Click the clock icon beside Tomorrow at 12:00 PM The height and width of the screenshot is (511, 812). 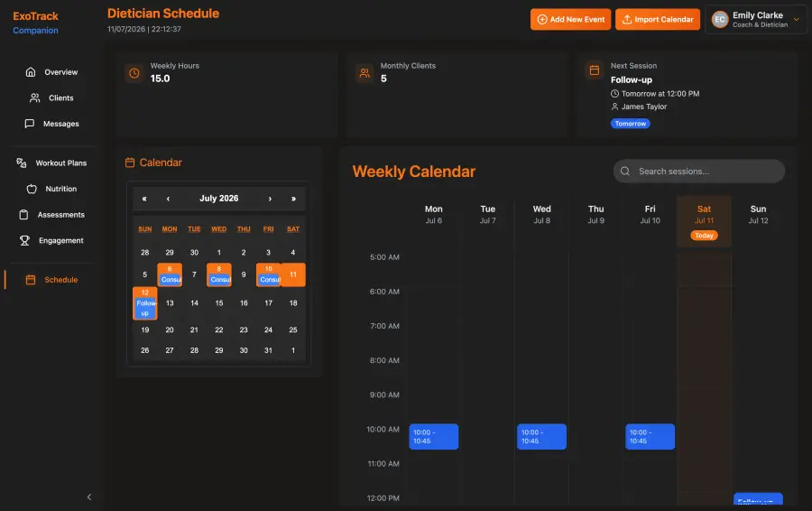(x=614, y=94)
